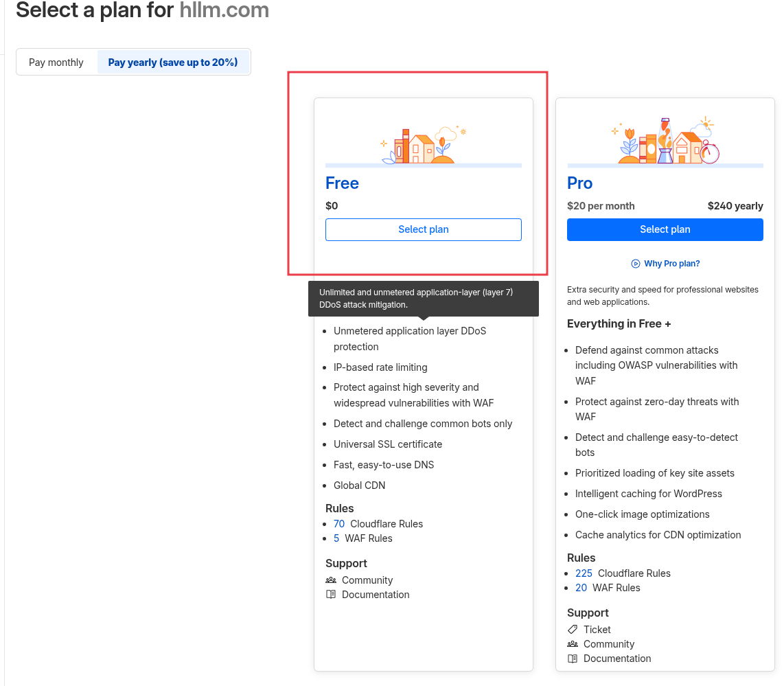
Task: Click the 225 Cloudflare Rules link
Action: [x=584, y=573]
